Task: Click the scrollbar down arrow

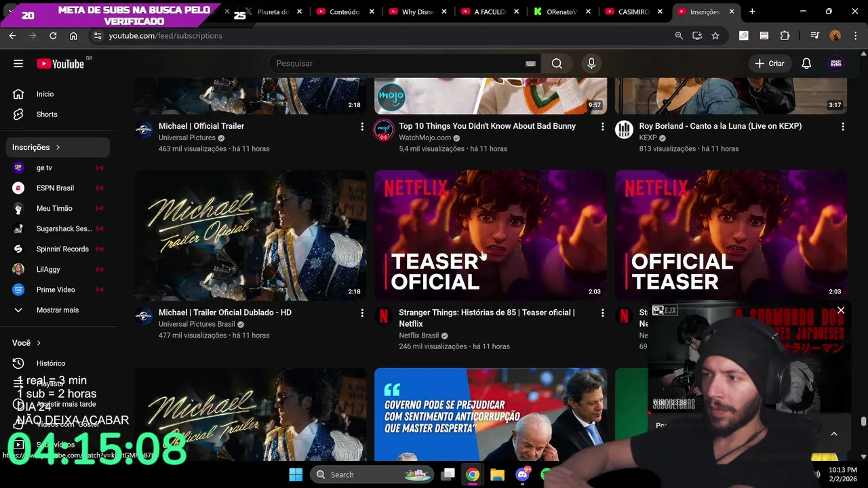Action: [863, 456]
